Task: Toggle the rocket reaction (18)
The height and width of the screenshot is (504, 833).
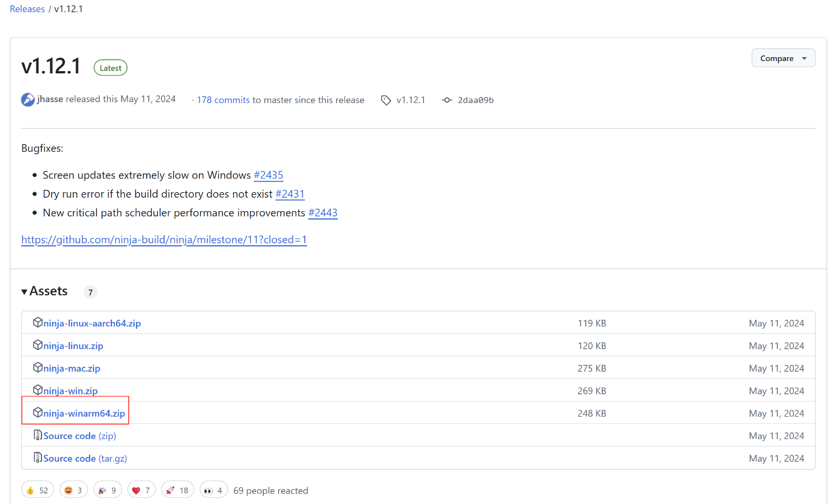Action: pos(178,490)
